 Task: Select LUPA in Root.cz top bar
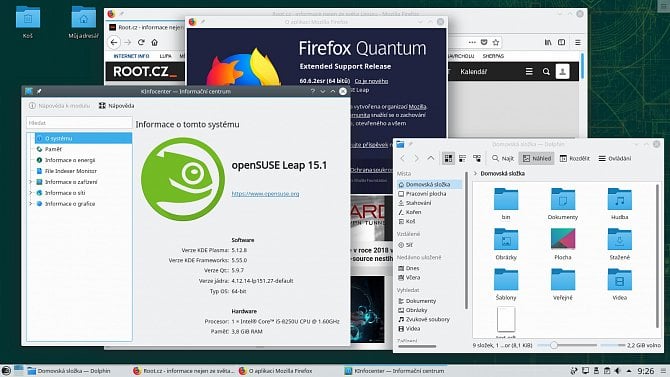pyautogui.click(x=165, y=56)
